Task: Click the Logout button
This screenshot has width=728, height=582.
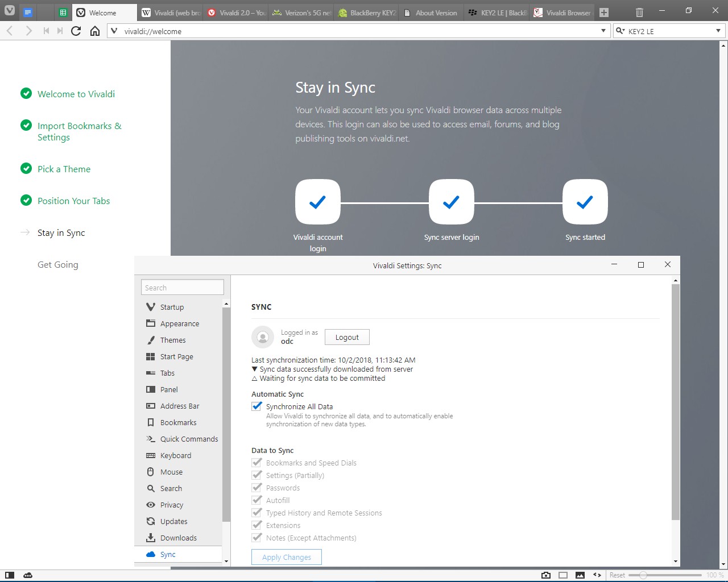Action: pyautogui.click(x=347, y=337)
